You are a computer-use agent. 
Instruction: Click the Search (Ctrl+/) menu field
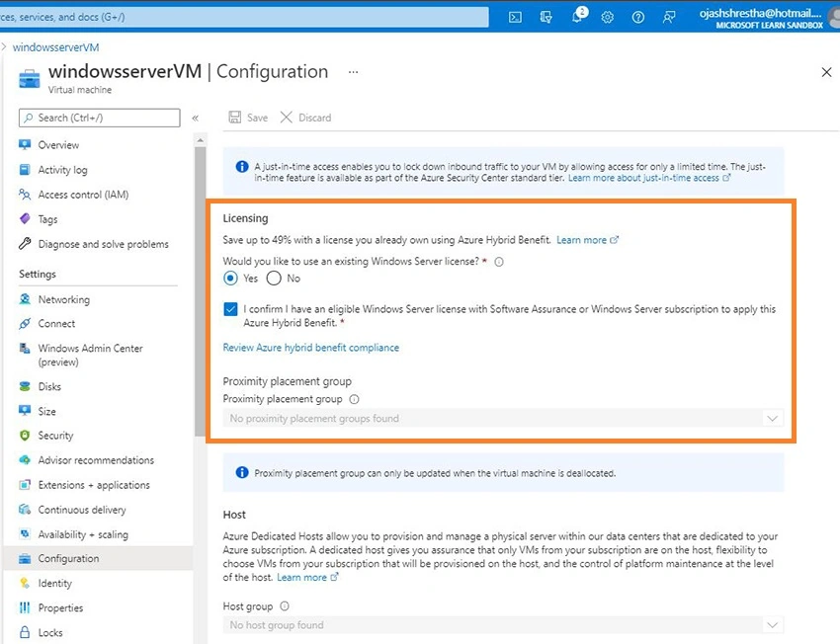point(100,118)
